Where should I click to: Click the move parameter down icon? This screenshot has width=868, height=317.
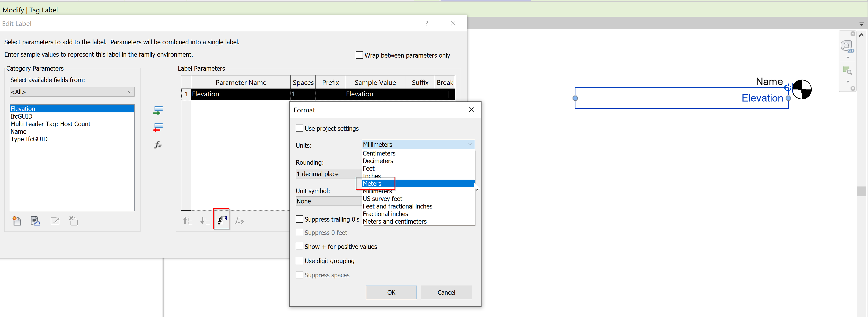click(205, 221)
